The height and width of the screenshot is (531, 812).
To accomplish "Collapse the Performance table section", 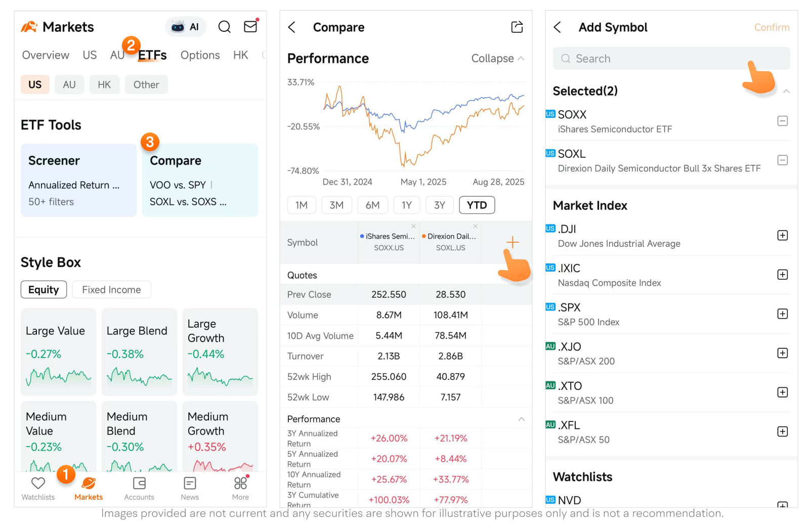I will pyautogui.click(x=522, y=419).
